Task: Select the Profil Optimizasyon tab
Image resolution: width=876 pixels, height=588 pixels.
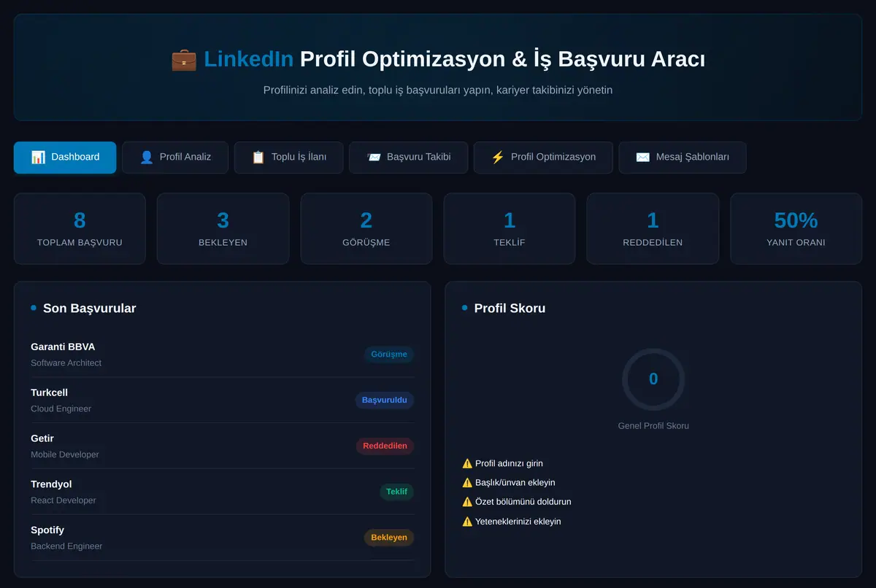Action: (543, 158)
